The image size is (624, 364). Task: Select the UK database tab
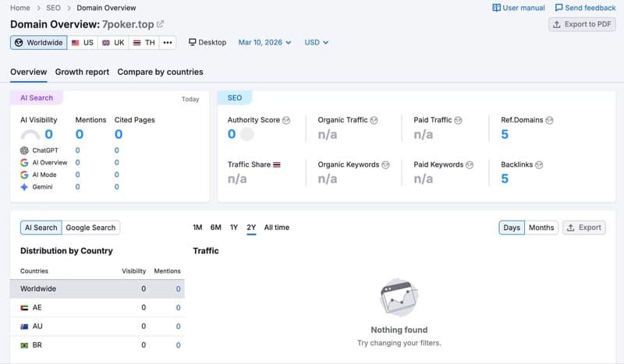[x=113, y=43]
